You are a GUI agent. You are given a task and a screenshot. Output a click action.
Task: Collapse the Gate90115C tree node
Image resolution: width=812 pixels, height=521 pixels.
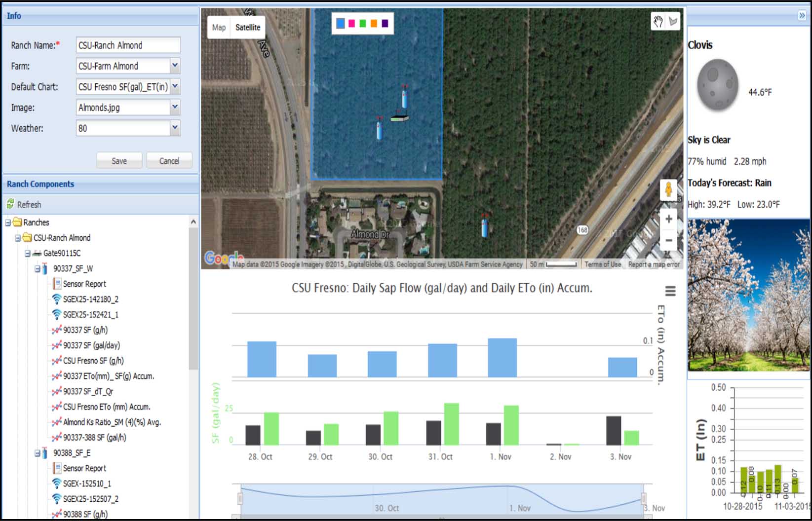pyautogui.click(x=28, y=253)
